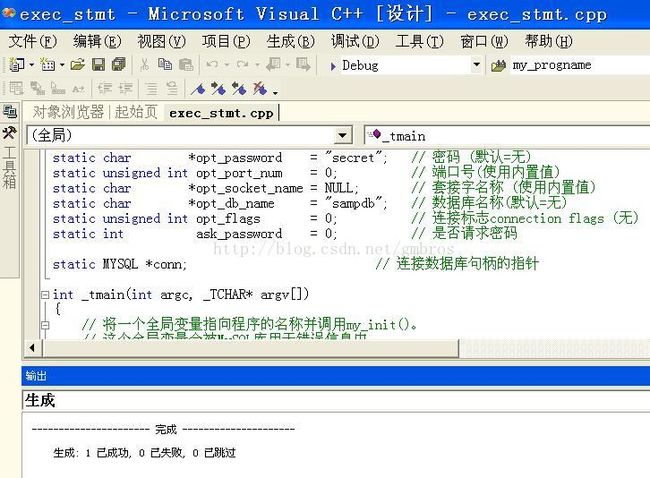Viewport: 650px width, 478px height.
Task: Click the Next Bookmark flag icon
Action: (218, 88)
